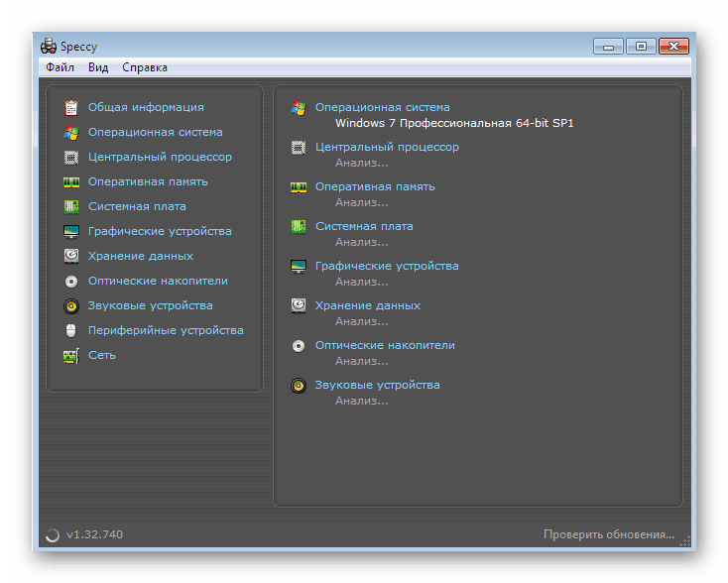
Task: Go to the Сеть section
Action: [x=102, y=355]
